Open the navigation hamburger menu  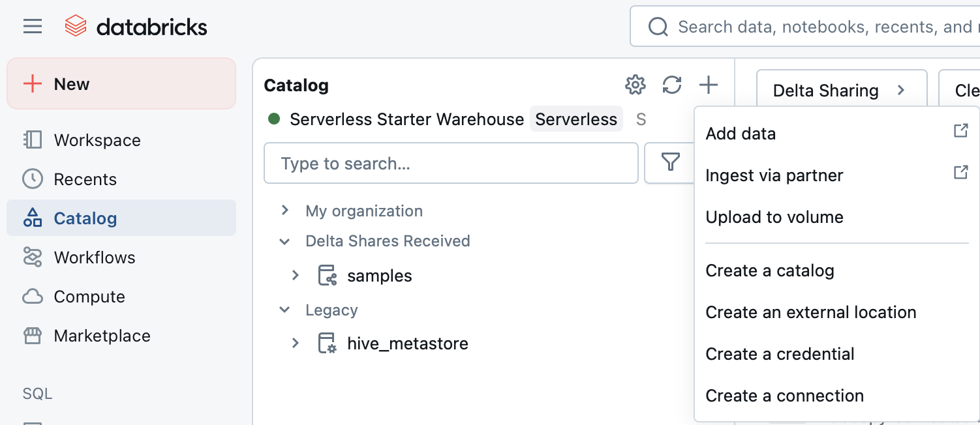coord(32,26)
